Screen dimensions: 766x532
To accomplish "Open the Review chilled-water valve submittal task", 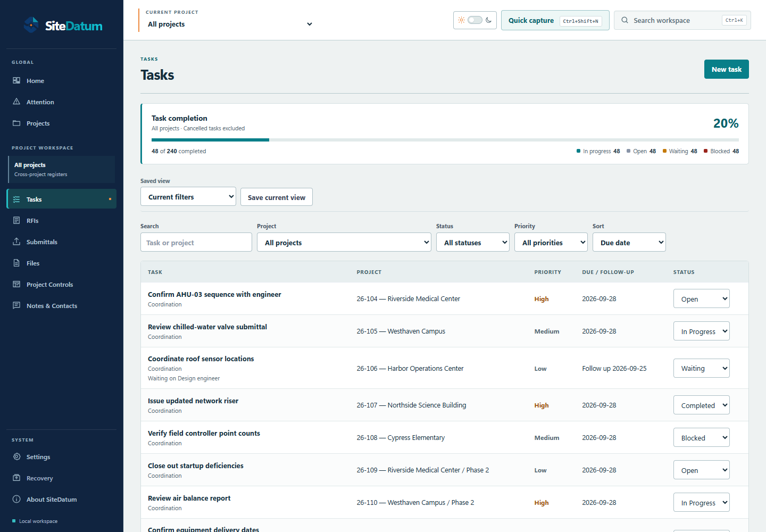I will pyautogui.click(x=207, y=327).
